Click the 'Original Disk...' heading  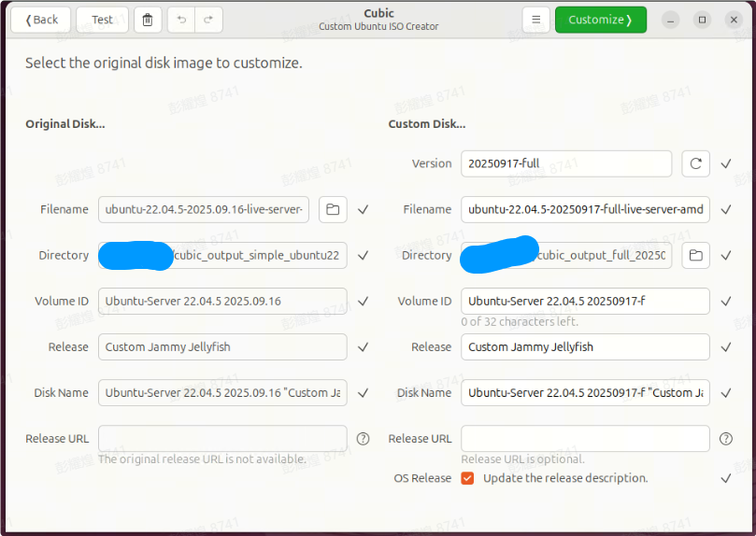65,124
